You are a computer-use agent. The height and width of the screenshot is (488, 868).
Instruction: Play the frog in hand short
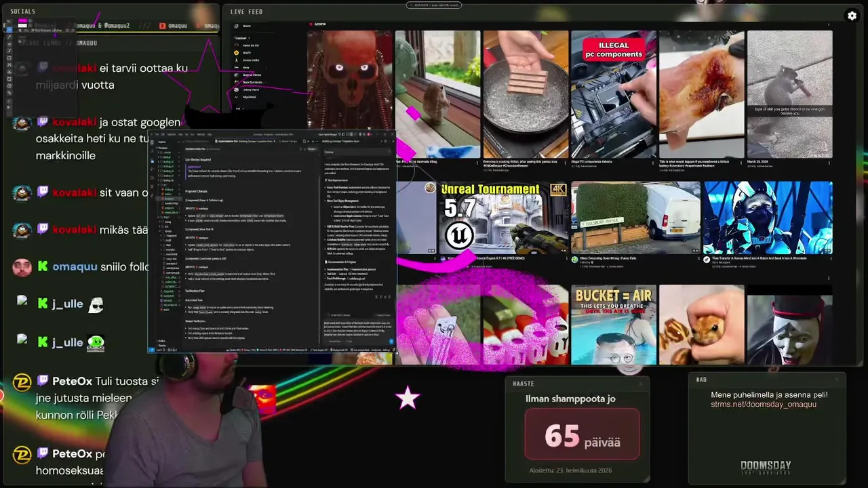(x=701, y=325)
